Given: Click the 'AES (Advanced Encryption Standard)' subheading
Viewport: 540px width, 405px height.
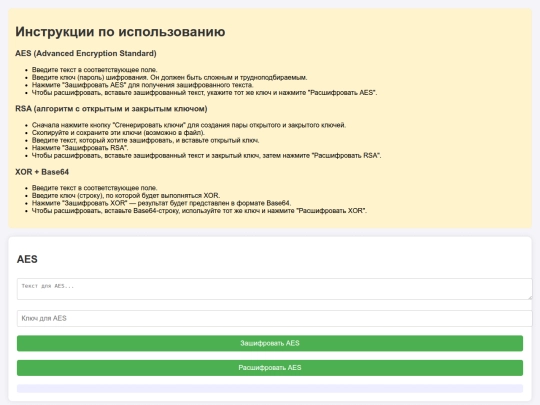Looking at the screenshot, I should tap(86, 53).
